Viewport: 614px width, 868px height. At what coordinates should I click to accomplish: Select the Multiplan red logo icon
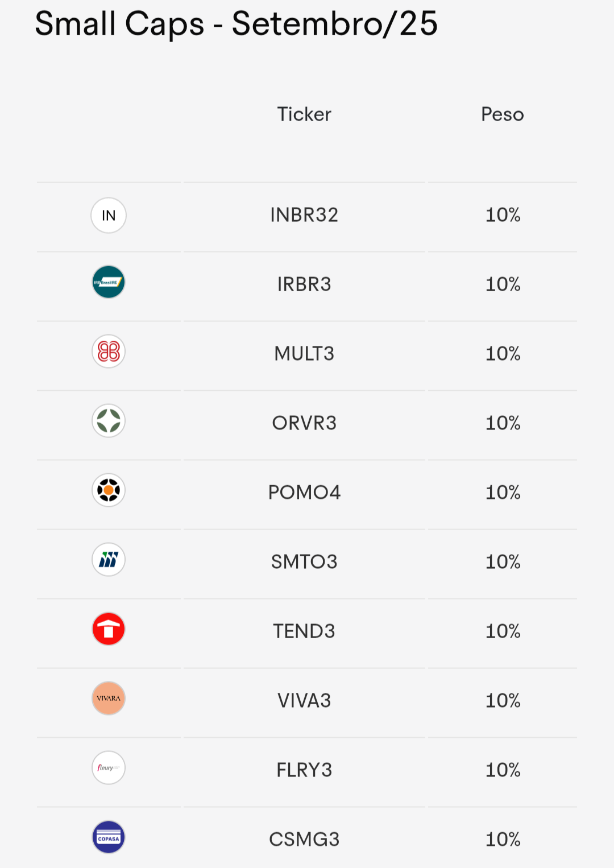[x=109, y=352]
